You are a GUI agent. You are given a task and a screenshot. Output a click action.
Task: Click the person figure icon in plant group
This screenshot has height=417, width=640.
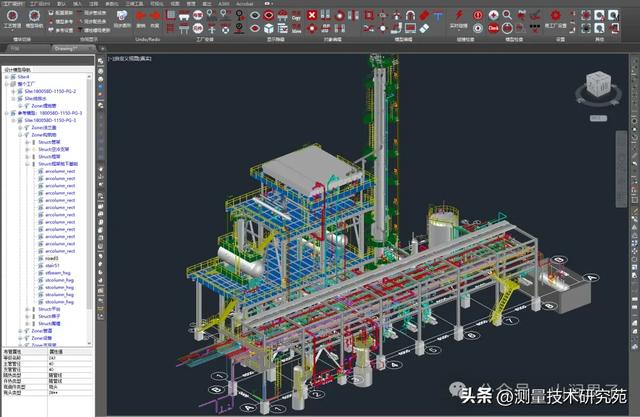tap(211, 29)
